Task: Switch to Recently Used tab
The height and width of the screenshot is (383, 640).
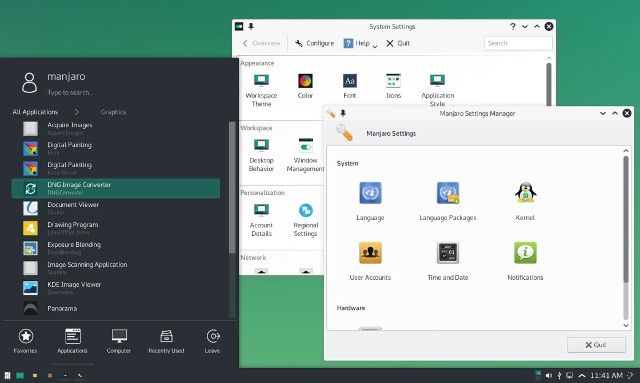Action: pos(166,341)
